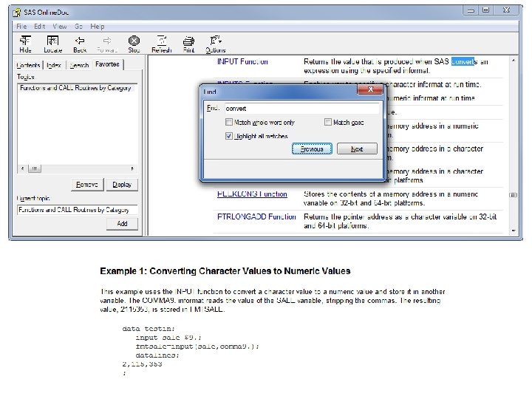This screenshot has width=532, height=399.
Task: Close the SAS OnlineDoc window
Action: coord(506,10)
